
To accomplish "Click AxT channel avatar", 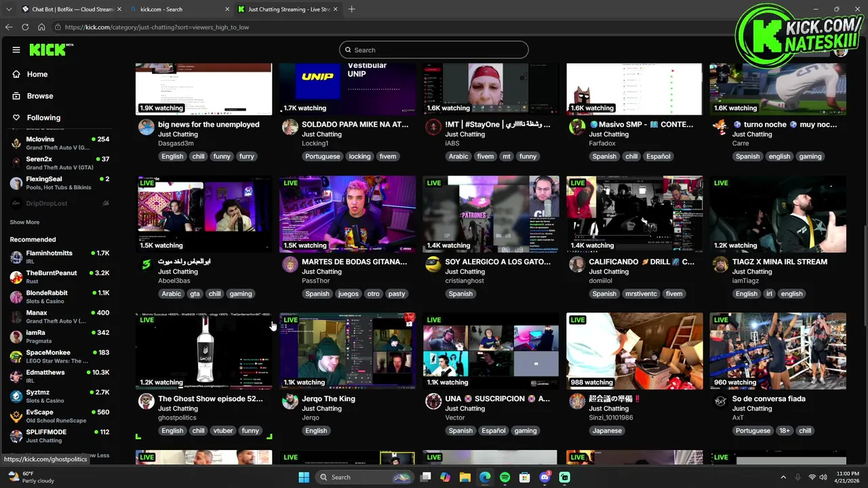I will tap(720, 401).
